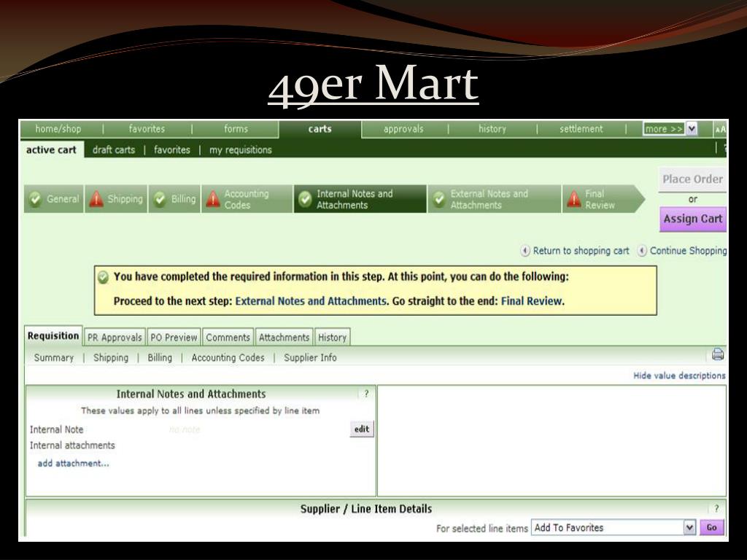The height and width of the screenshot is (560, 747).
Task: Click the Continue Shopping arrow icon
Action: point(642,251)
